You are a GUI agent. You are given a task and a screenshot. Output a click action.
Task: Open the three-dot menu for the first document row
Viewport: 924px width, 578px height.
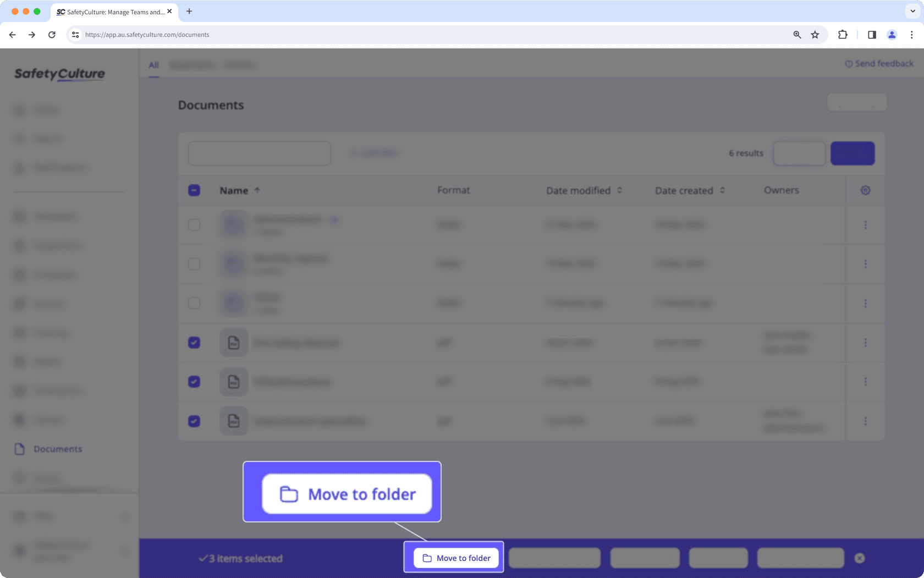pyautogui.click(x=865, y=224)
